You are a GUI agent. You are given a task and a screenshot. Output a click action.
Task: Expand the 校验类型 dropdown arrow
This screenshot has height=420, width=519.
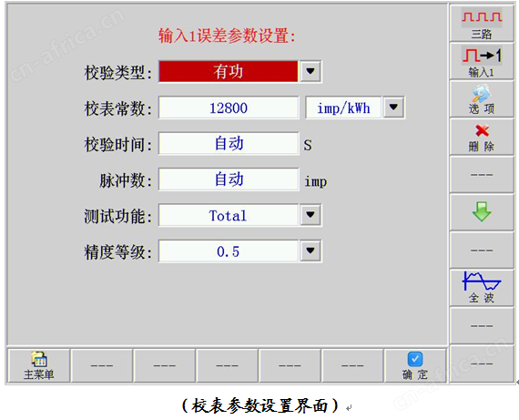tap(310, 71)
